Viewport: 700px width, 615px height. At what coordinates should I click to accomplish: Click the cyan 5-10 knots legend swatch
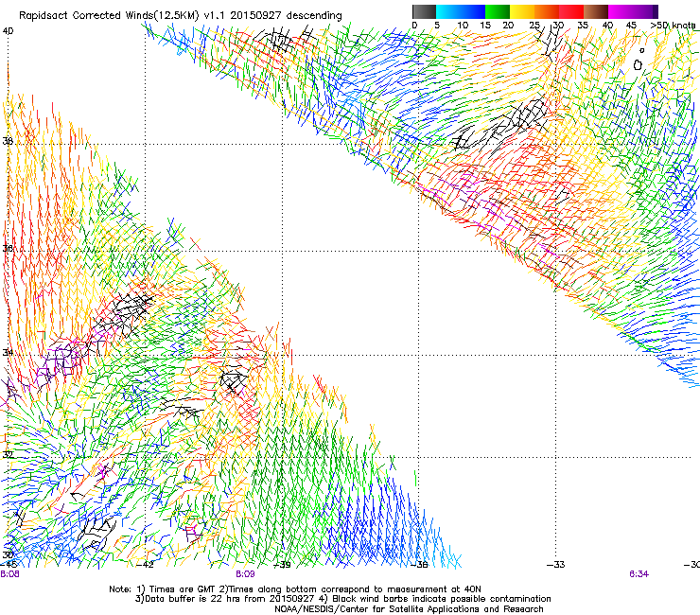pos(448,11)
